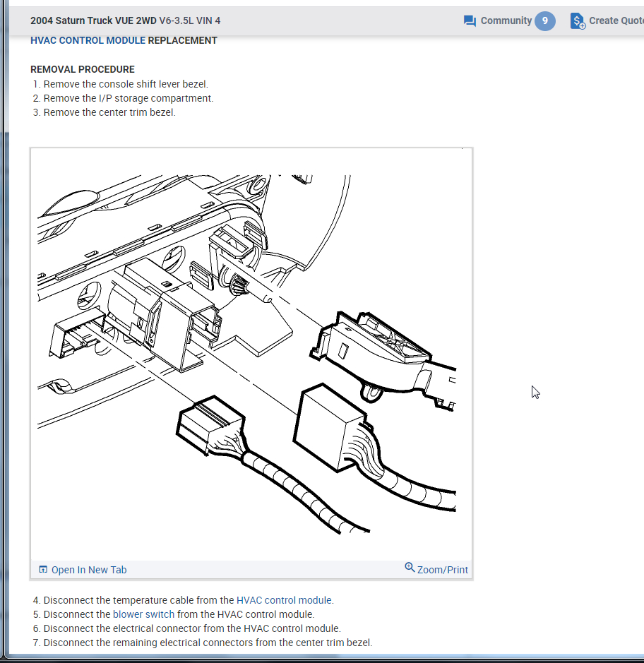The width and height of the screenshot is (644, 663).
Task: Follow HVAC control module link in step 4
Action: (284, 600)
